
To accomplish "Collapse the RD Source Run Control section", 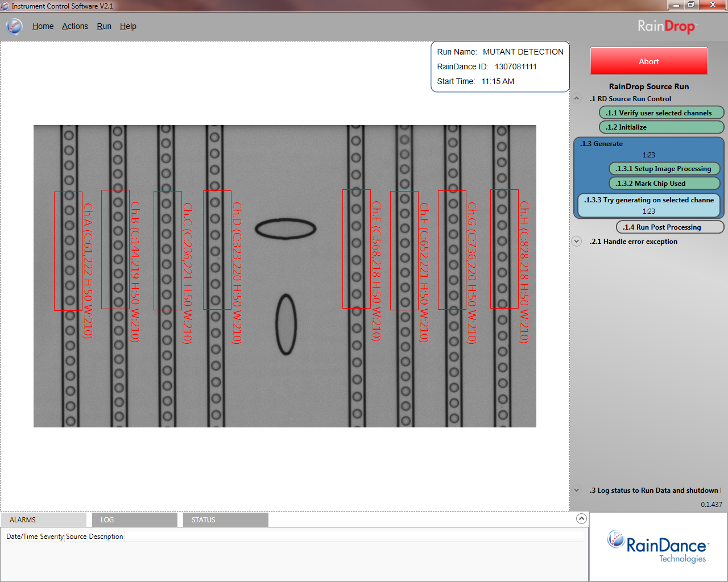I will [577, 98].
